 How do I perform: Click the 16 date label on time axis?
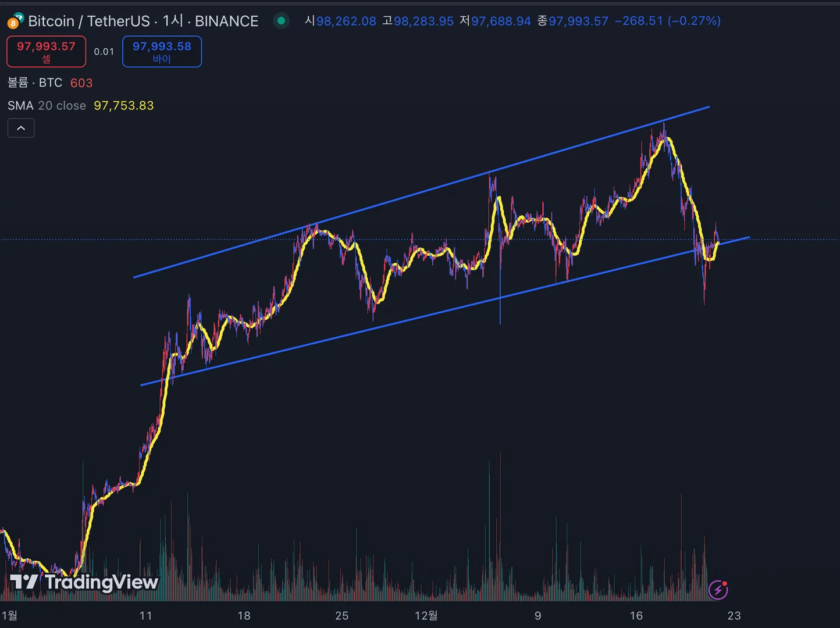pyautogui.click(x=636, y=616)
